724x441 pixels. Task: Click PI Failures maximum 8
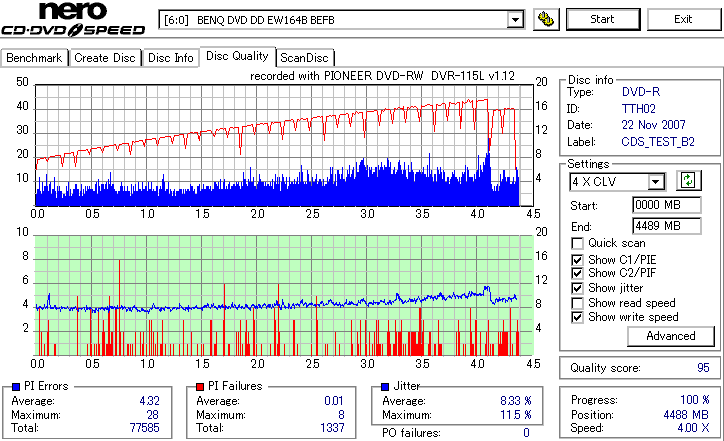pos(341,415)
